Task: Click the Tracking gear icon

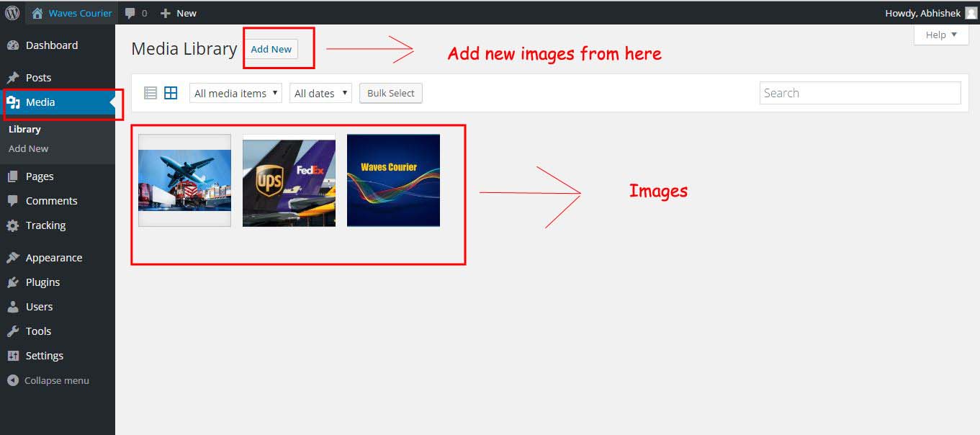Action: 13,225
